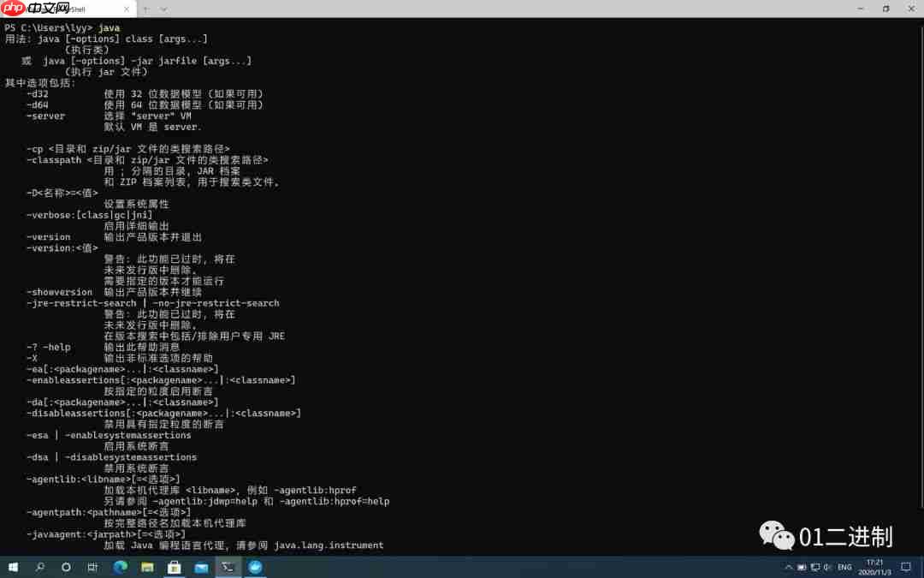Click the '-agentpath:<pathname>' line
This screenshot has height=578, width=924.
tap(109, 513)
